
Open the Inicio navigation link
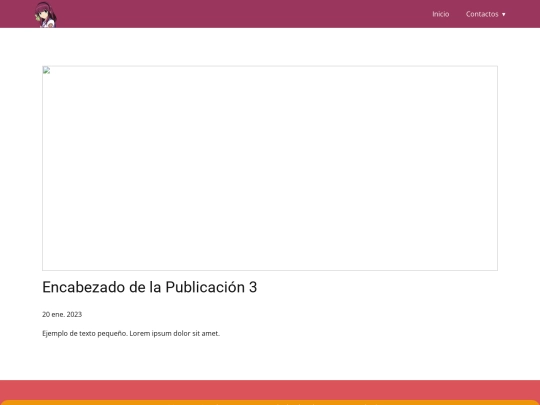point(440,14)
